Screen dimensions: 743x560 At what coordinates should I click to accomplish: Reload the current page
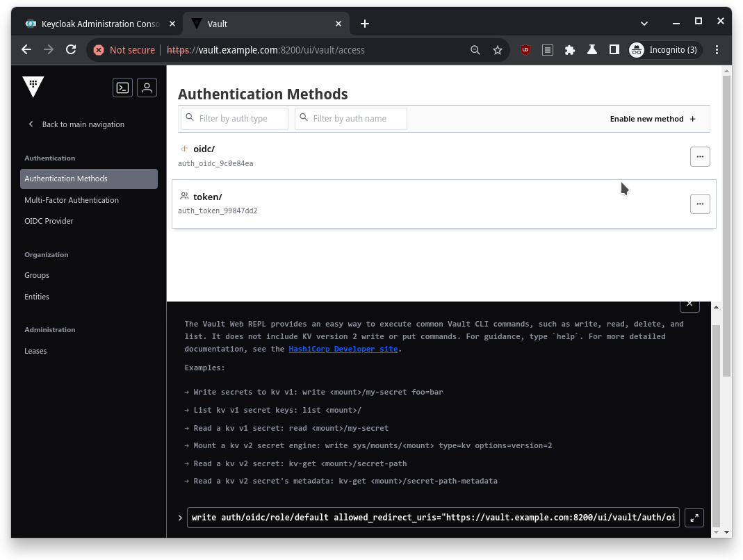[71, 50]
